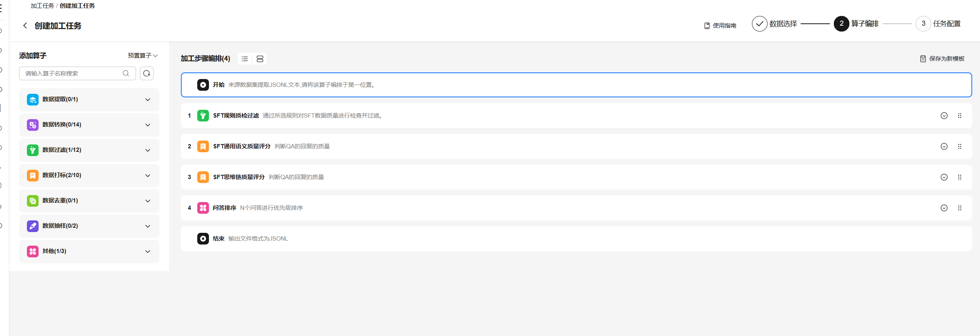Switch to card view layout icon

pyautogui.click(x=260, y=59)
